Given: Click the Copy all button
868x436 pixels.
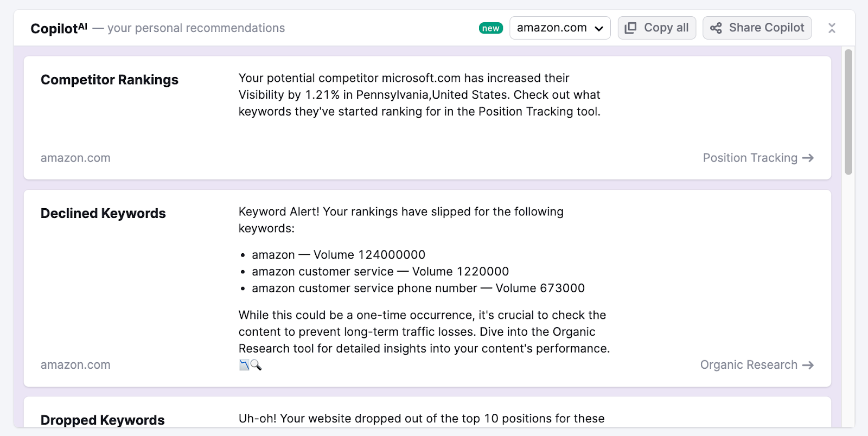Looking at the screenshot, I should (x=656, y=27).
